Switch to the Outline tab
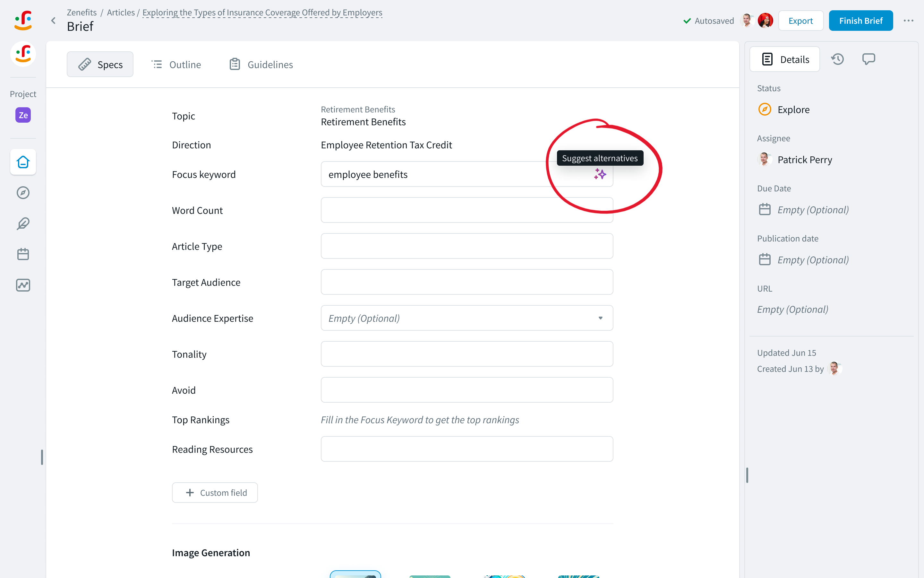 176,64
